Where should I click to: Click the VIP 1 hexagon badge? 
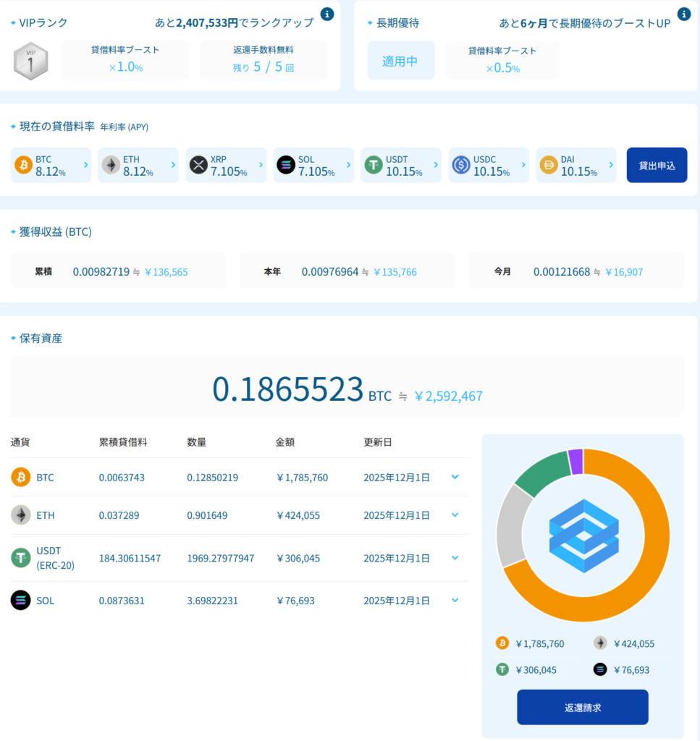[31, 61]
